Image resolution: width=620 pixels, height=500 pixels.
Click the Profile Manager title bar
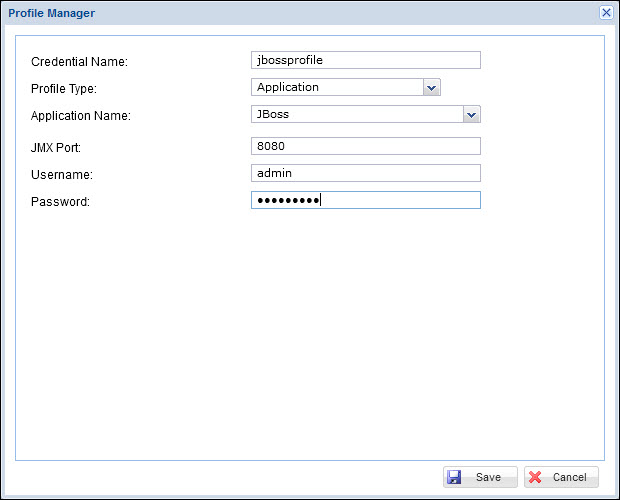pyautogui.click(x=300, y=12)
